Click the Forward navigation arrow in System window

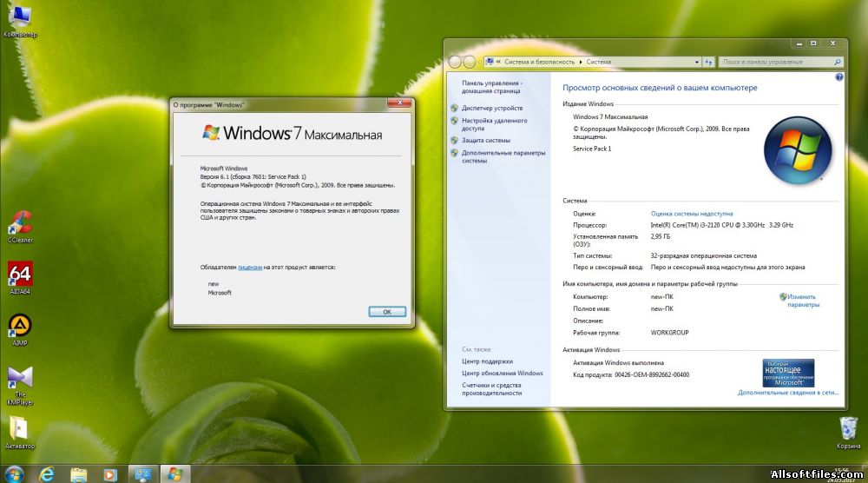click(469, 62)
